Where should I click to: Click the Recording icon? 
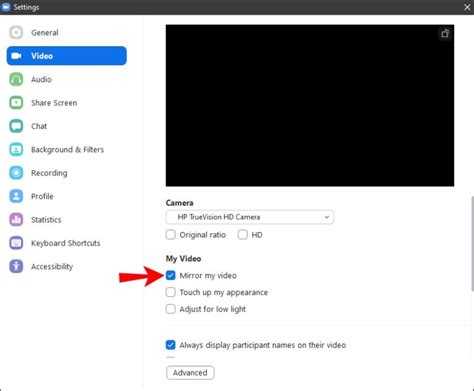coord(16,173)
